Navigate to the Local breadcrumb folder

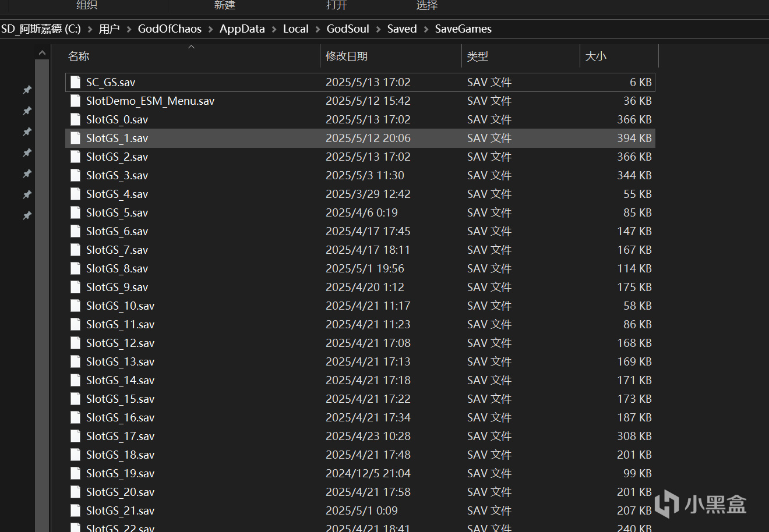point(295,29)
